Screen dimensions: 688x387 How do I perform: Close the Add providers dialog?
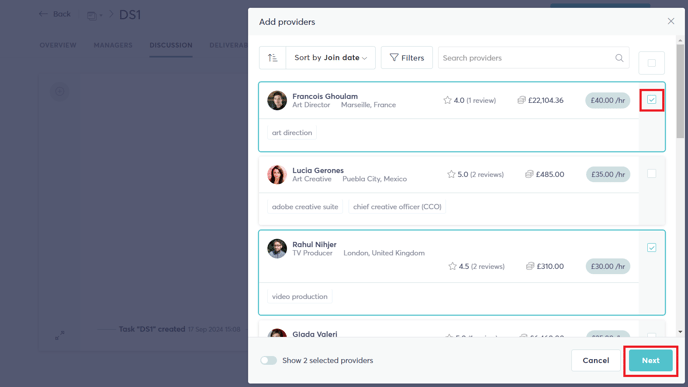pos(671,21)
